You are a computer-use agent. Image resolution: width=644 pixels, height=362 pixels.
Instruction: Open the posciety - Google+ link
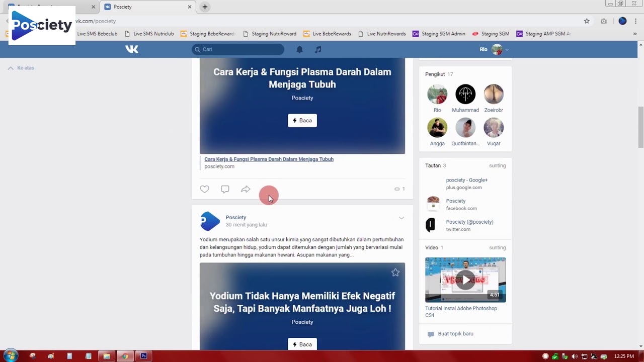(x=467, y=180)
